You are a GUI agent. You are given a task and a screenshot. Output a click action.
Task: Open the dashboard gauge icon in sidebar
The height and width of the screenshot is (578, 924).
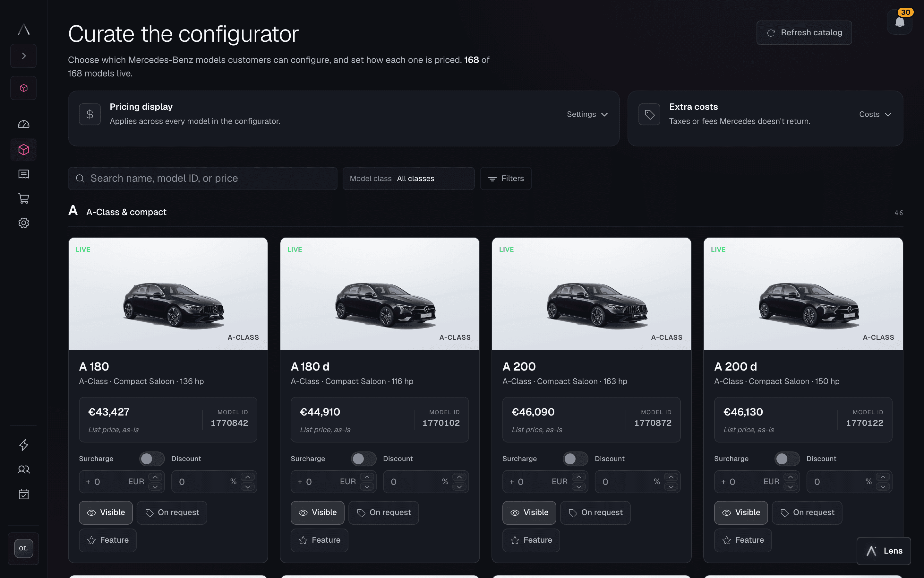[24, 124]
